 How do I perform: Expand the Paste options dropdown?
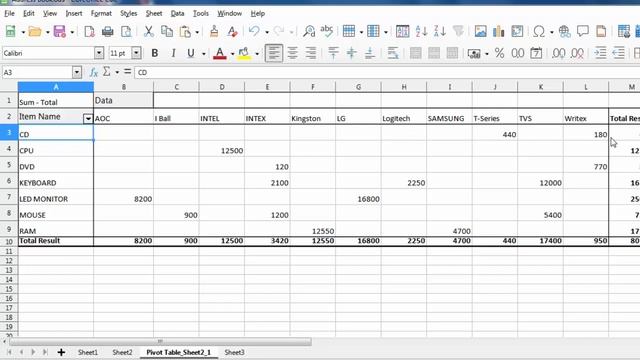click(197, 32)
